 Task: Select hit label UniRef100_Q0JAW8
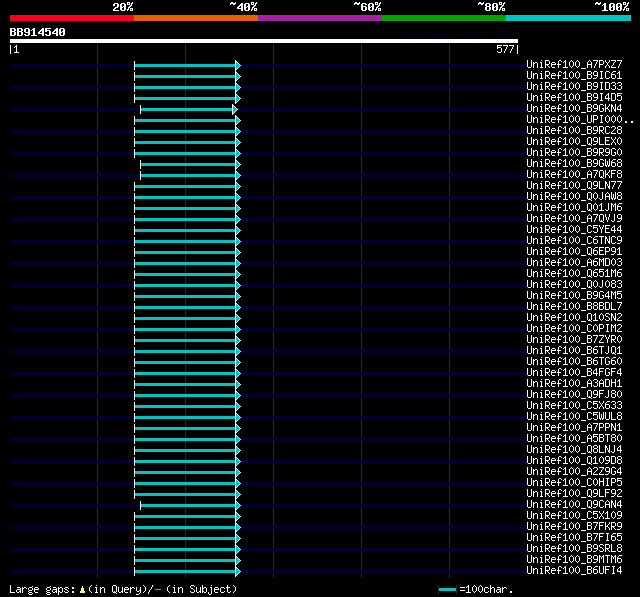click(x=574, y=197)
